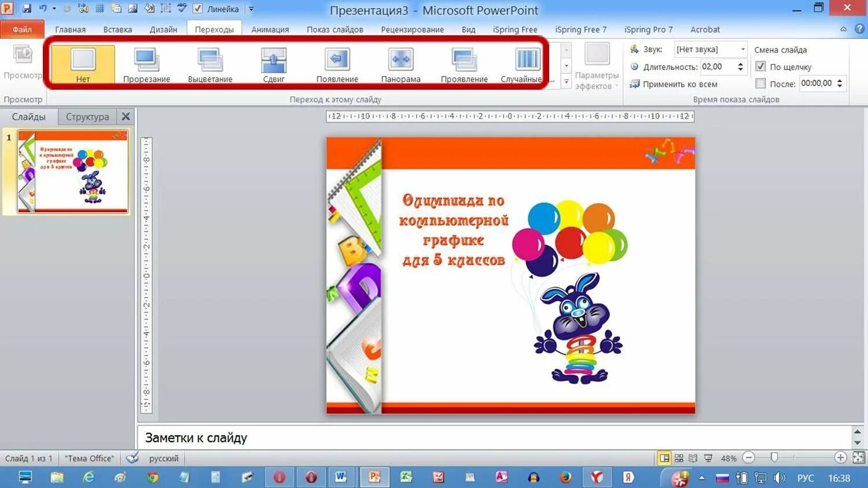This screenshot has width=868, height=488.
Task: Click the Undo arrow icon
Action: (x=43, y=9)
